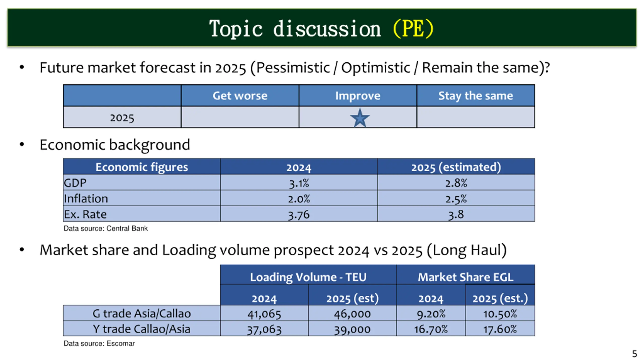Viewport: 644px width, 362px height.
Task: Select the Stay the same header cell
Action: point(476,96)
